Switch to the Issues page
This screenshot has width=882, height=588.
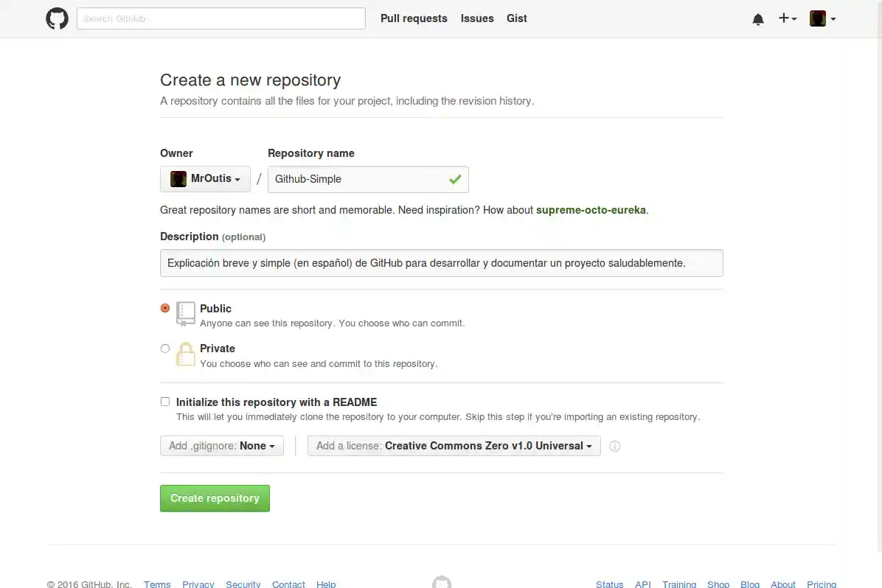pos(477,18)
